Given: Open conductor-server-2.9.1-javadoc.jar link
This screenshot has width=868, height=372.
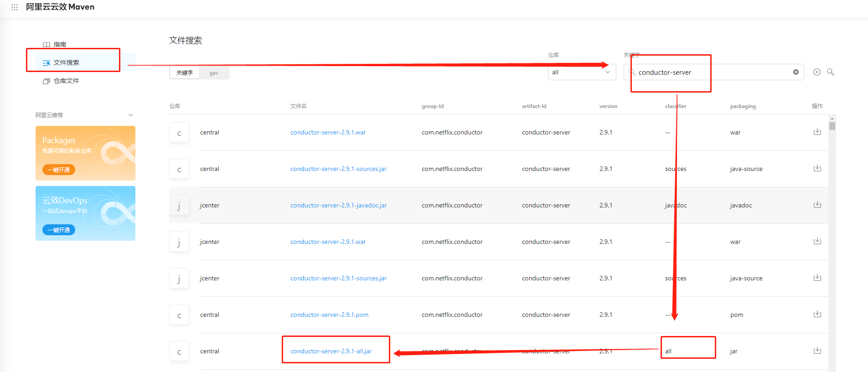Looking at the screenshot, I should (x=338, y=205).
